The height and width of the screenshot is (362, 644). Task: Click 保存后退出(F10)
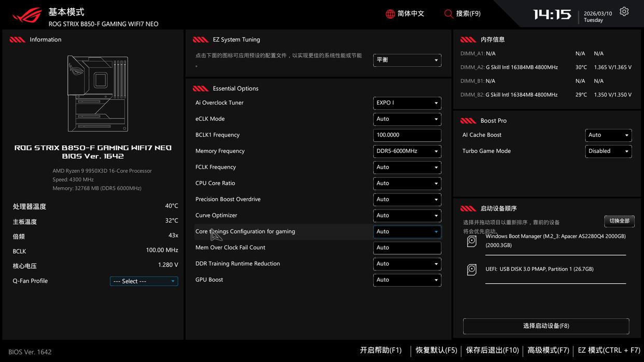(492, 351)
